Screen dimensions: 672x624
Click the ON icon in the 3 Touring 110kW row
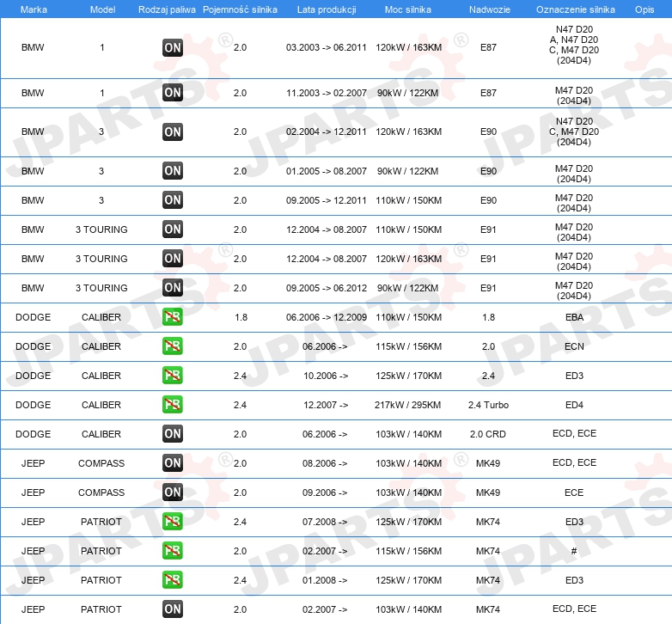pyautogui.click(x=172, y=229)
